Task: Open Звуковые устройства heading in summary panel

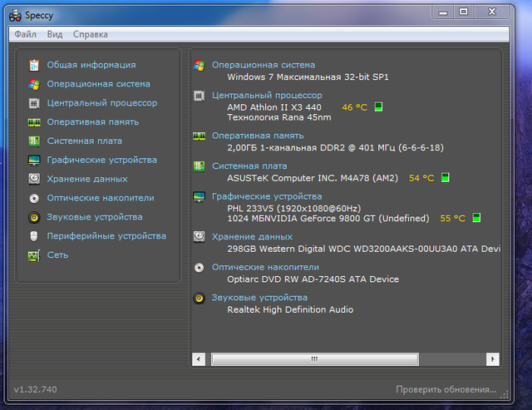Action: (259, 298)
